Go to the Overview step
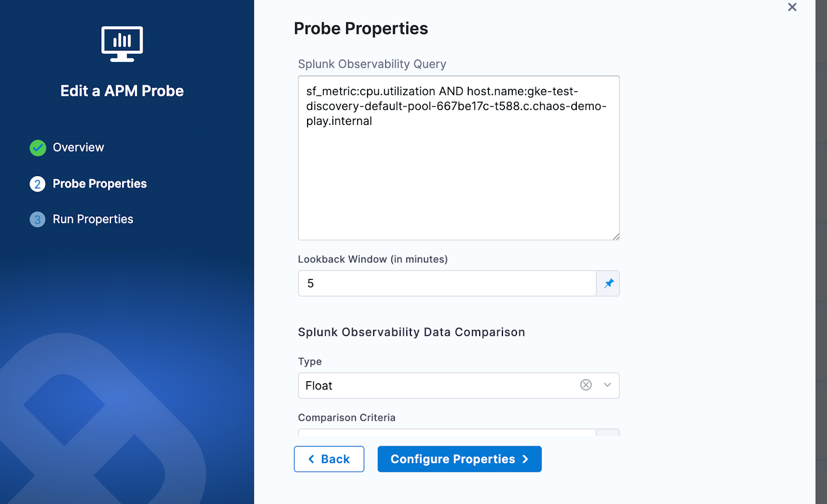827x504 pixels. 78,148
